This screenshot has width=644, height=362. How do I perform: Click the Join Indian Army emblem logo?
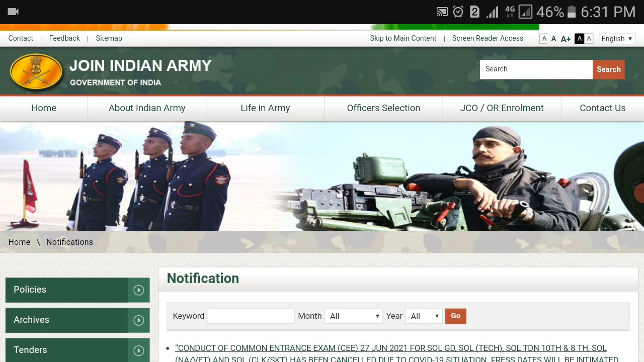[36, 72]
